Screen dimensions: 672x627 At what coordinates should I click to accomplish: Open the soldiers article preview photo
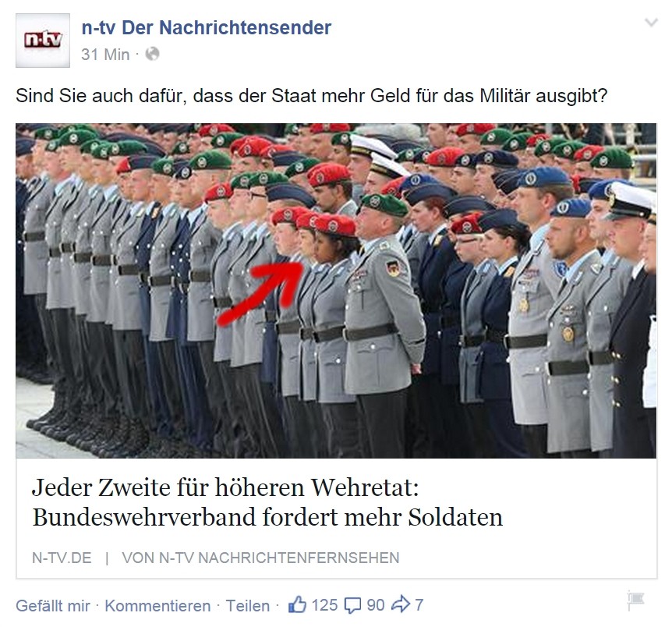point(336,291)
